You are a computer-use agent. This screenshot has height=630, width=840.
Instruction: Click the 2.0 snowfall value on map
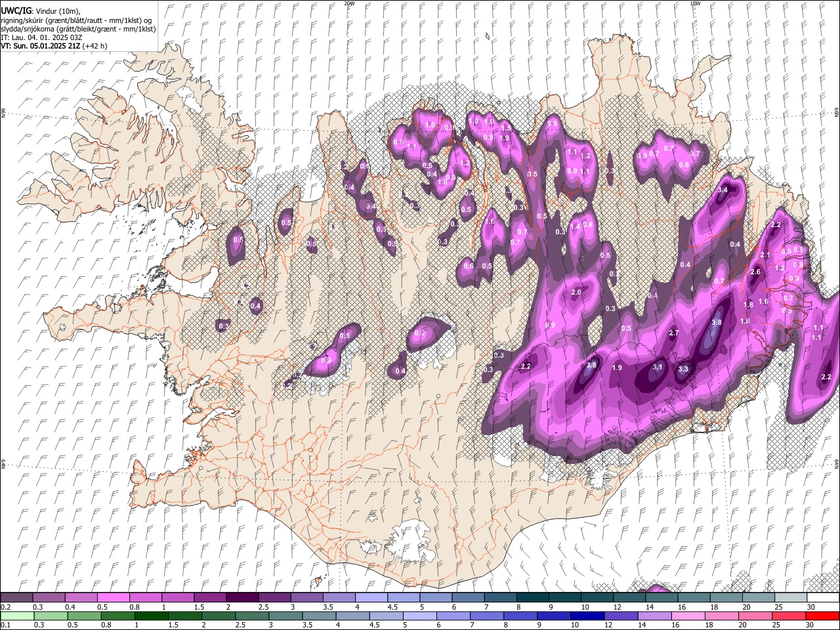click(x=577, y=293)
